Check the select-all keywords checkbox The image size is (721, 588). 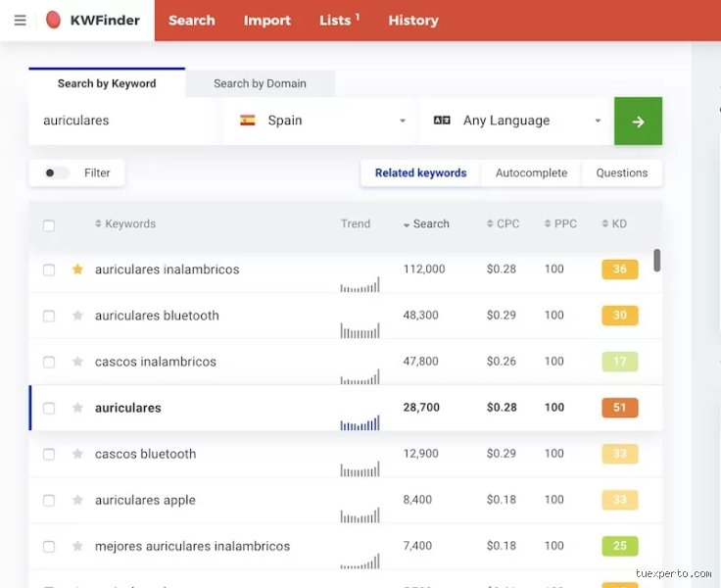coord(49,226)
